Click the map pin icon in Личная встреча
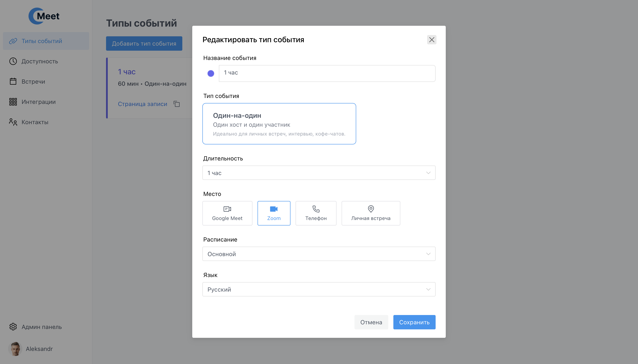This screenshot has height=364, width=638. point(371,209)
